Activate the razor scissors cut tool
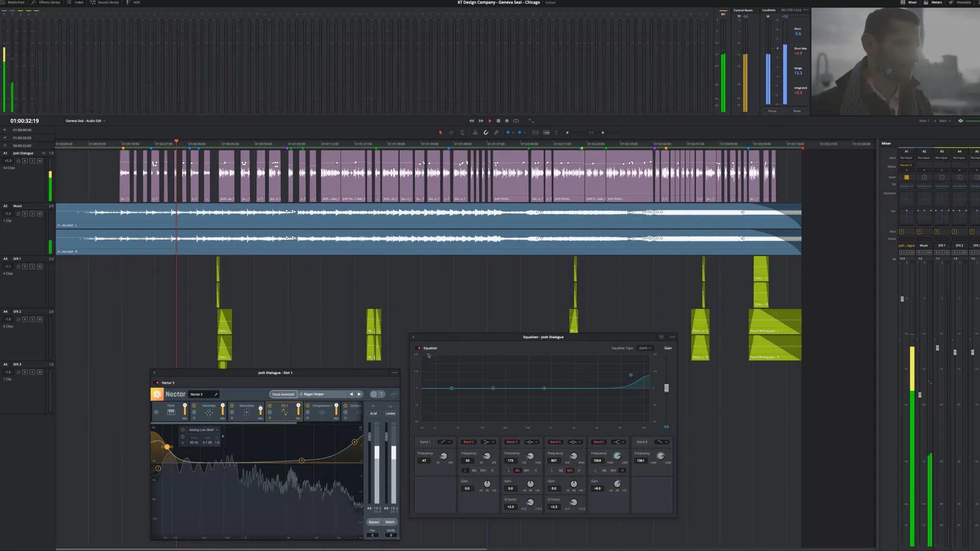The width and height of the screenshot is (980, 551). pyautogui.click(x=475, y=132)
